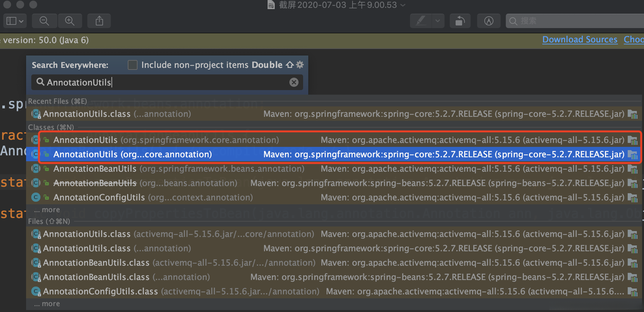Image resolution: width=644 pixels, height=312 pixels.
Task: Open Search Everywhere settings gear
Action: click(300, 65)
